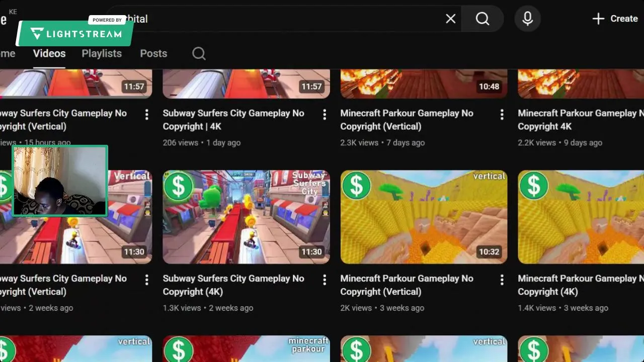Viewport: 644px width, 362px height.
Task: Open bottom-row 'vertical' thumbnail with orange block
Action: 424,349
